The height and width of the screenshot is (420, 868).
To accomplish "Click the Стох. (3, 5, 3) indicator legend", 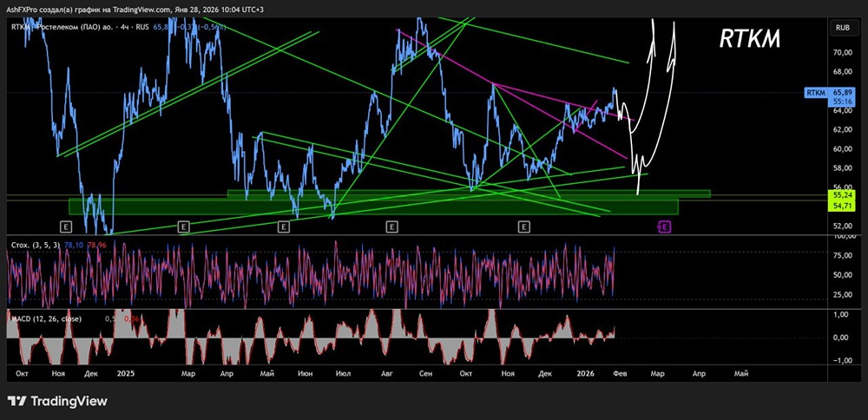I will click(x=36, y=244).
